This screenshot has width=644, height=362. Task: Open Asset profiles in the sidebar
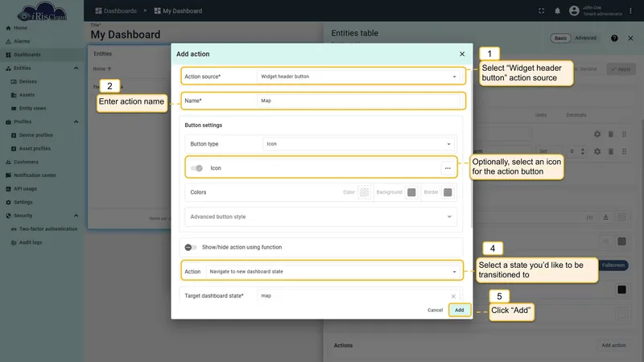click(42, 149)
